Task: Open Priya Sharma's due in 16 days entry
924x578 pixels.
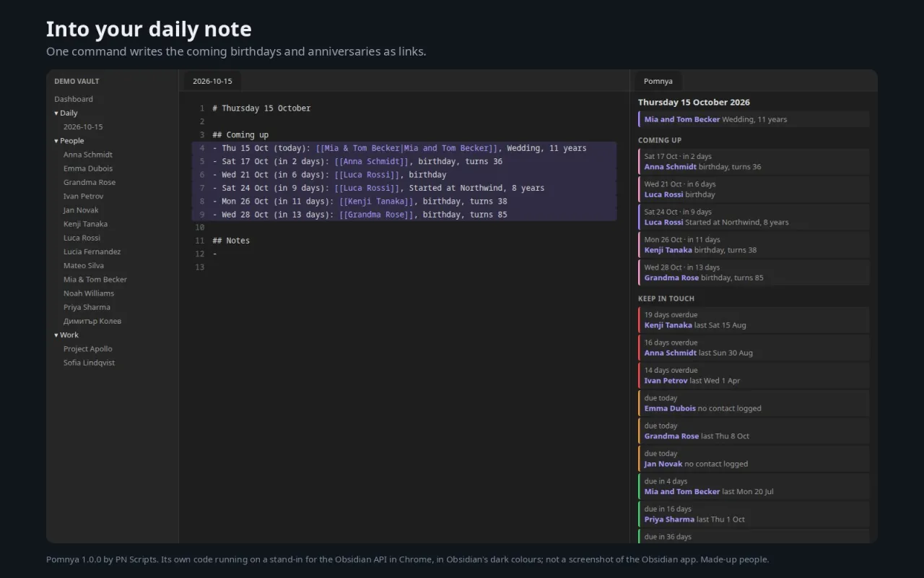Action: pyautogui.click(x=754, y=515)
